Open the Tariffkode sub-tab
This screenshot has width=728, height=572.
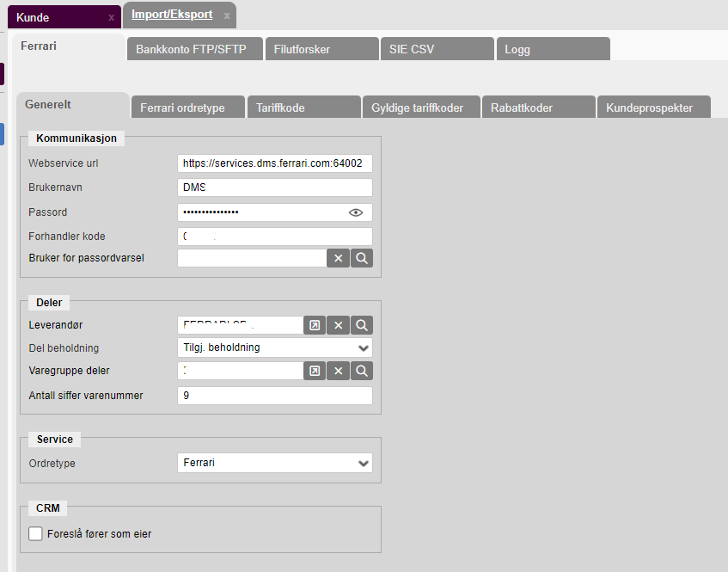[303, 108]
